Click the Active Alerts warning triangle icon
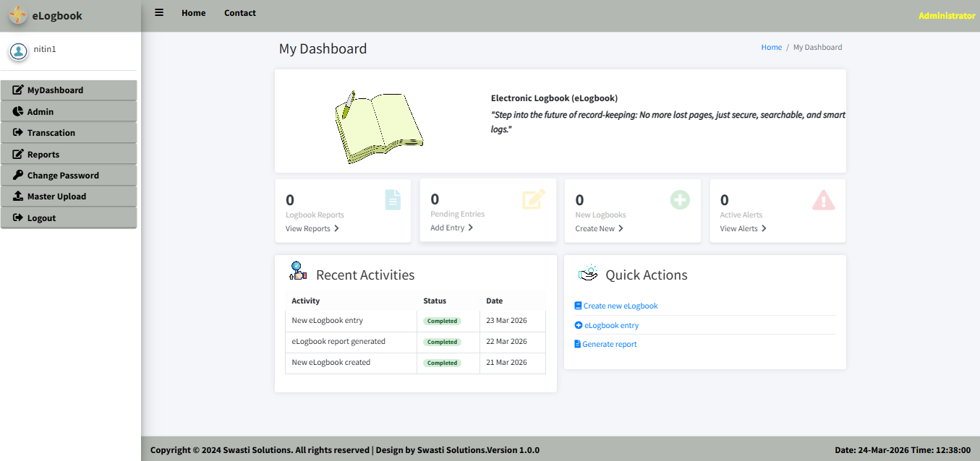This screenshot has height=461, width=980. click(823, 200)
